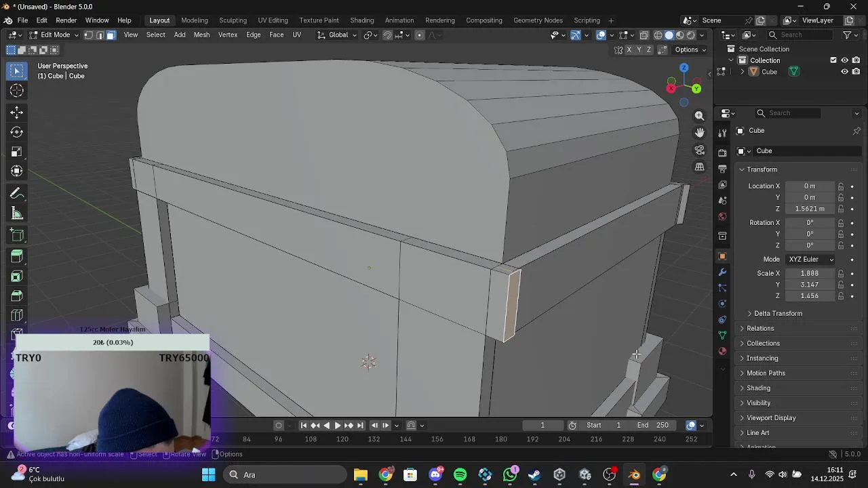Jump to the timeline end frame

click(x=360, y=426)
